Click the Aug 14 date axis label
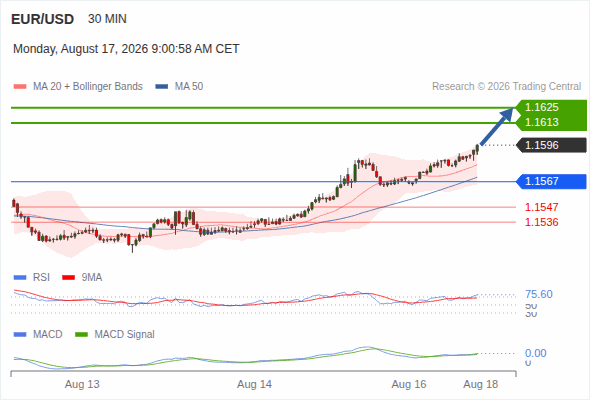This screenshot has height=400, width=590. [x=254, y=385]
